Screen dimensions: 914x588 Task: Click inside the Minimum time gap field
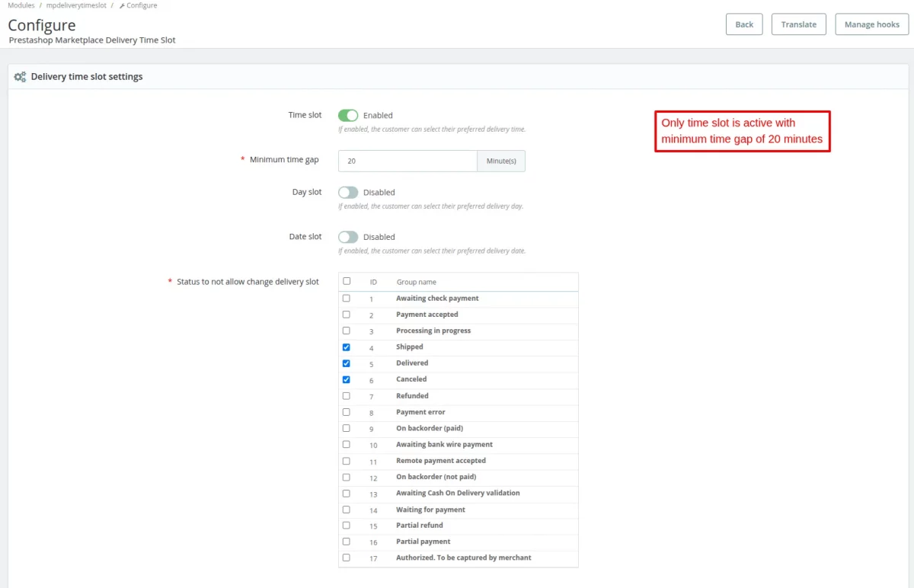[x=407, y=161]
